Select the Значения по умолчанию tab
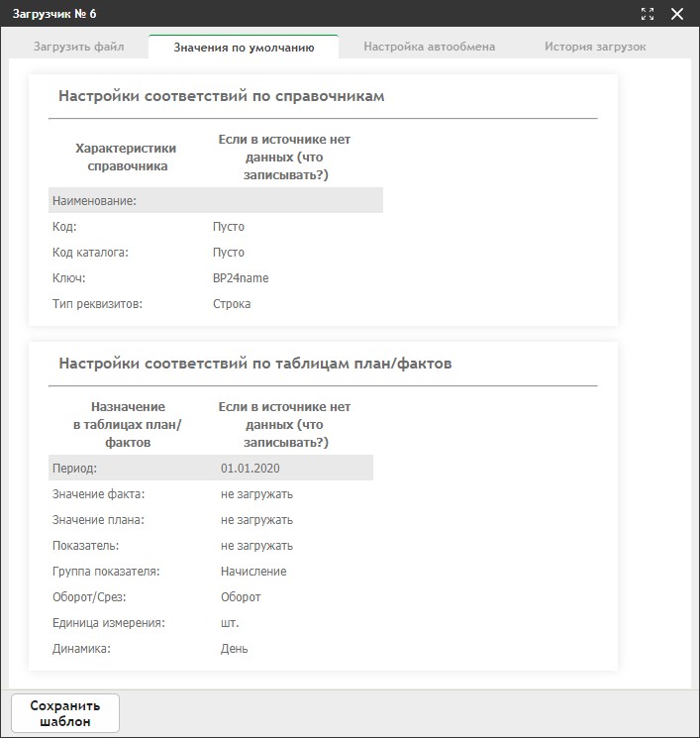The height and width of the screenshot is (738, 700). (244, 48)
